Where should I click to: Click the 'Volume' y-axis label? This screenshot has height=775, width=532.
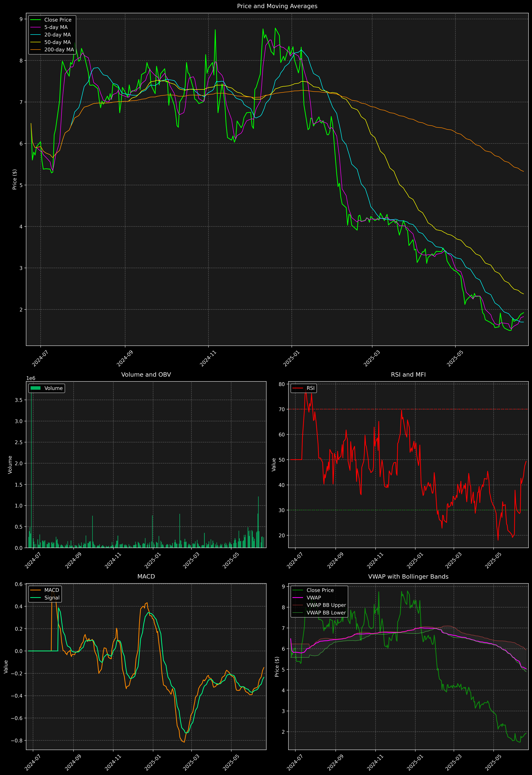tap(10, 464)
